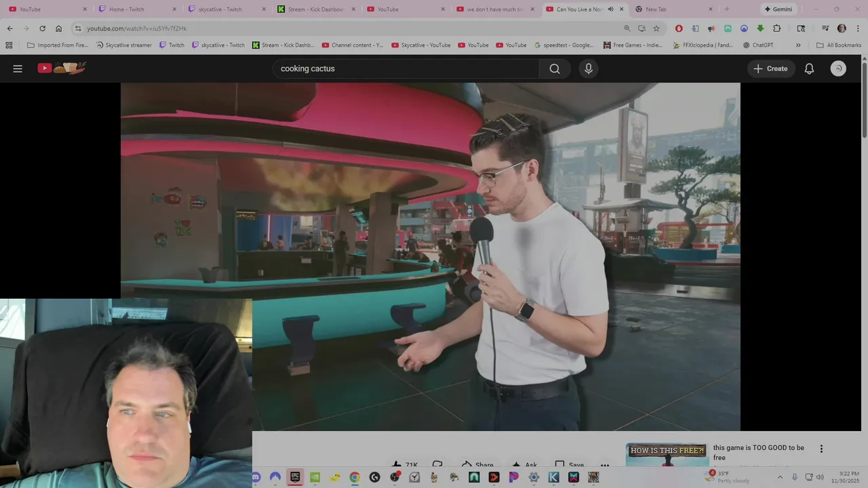This screenshot has width=868, height=488.
Task: Open the Chrome profile picture button
Action: (842, 28)
